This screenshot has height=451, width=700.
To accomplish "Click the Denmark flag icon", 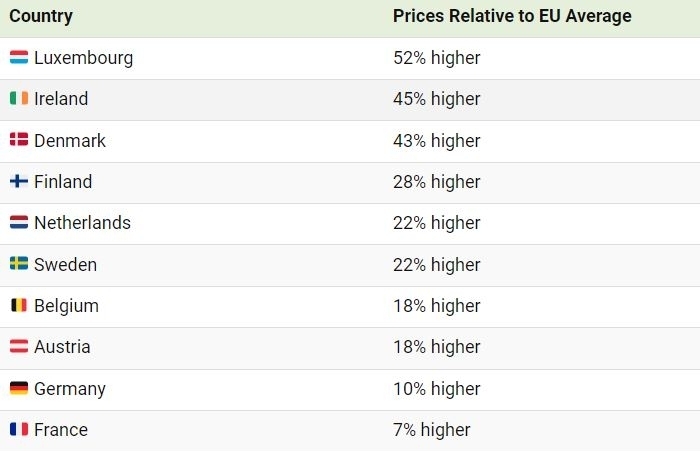I will 19,141.
